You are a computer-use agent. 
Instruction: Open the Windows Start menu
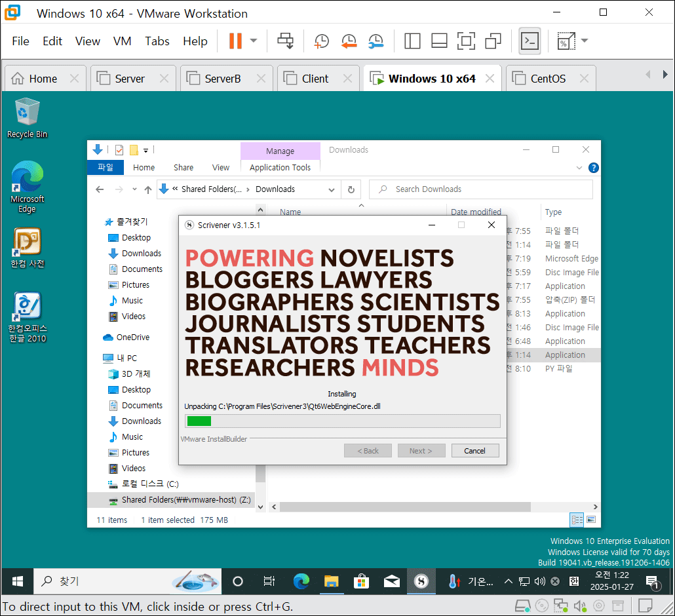[x=17, y=581]
